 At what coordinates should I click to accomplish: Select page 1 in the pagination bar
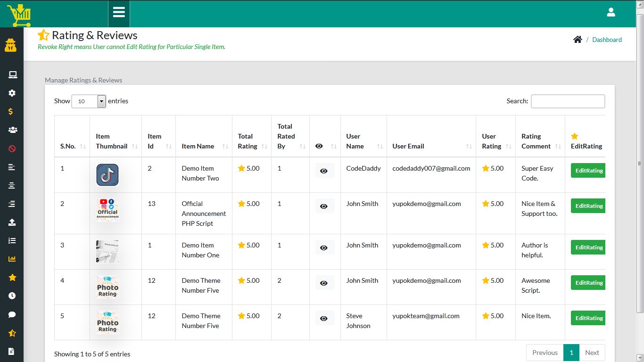click(571, 352)
